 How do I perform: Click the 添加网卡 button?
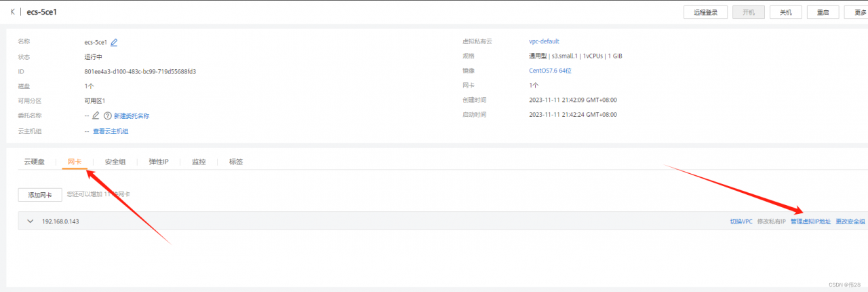coord(39,195)
